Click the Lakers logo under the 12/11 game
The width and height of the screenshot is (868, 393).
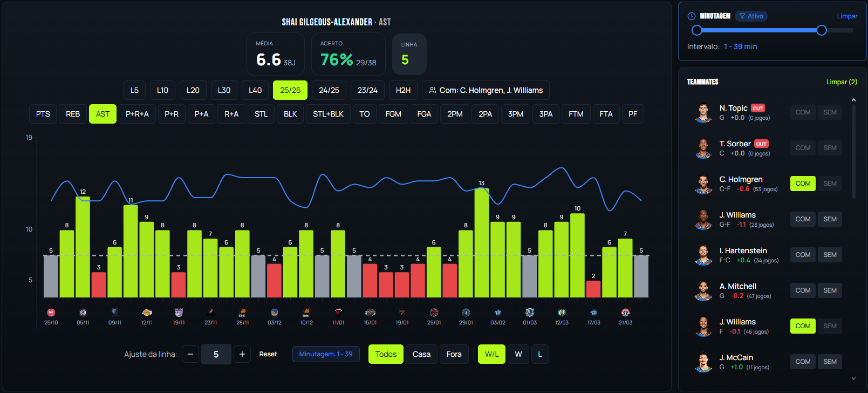[147, 313]
